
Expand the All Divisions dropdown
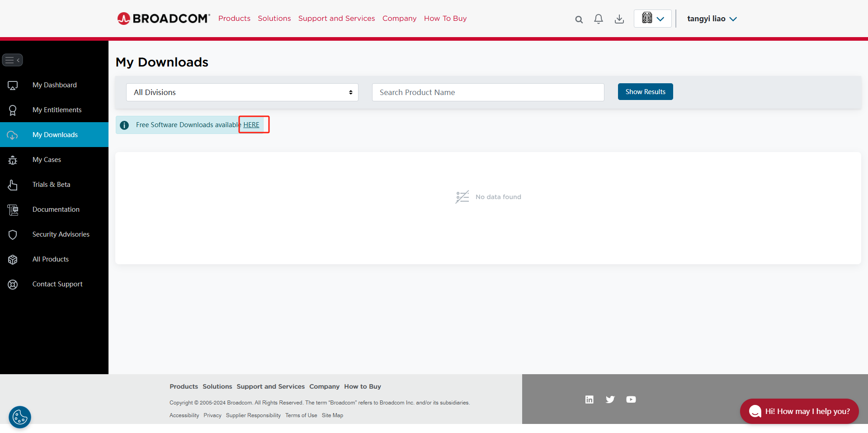(242, 92)
